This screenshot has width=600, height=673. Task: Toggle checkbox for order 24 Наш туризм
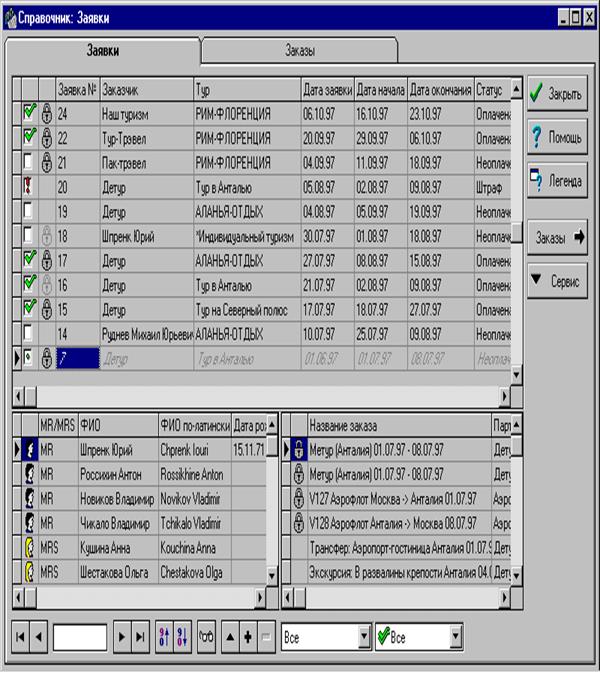click(29, 112)
